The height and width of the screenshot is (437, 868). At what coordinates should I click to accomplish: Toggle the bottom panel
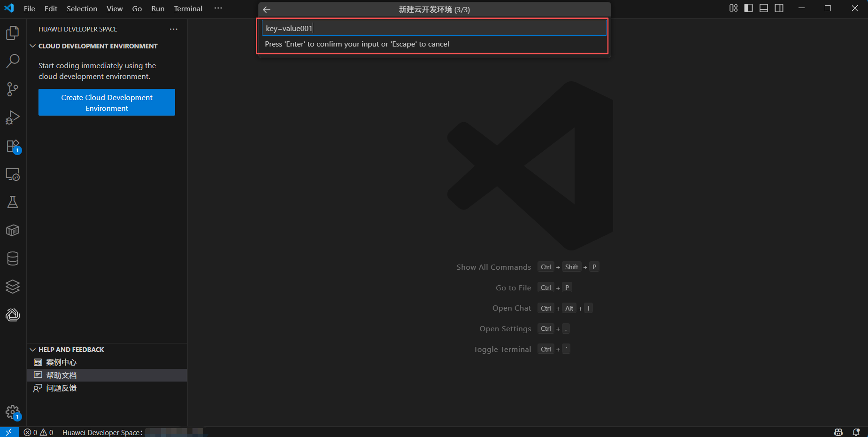764,8
